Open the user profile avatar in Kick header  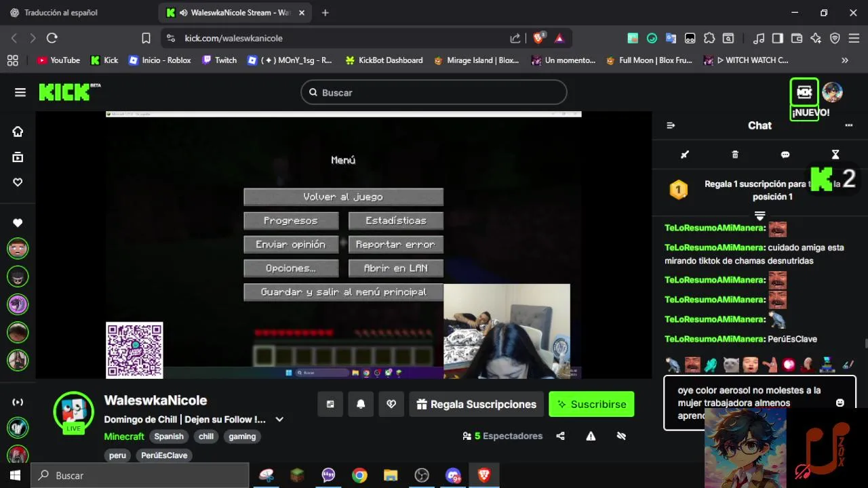coord(832,91)
